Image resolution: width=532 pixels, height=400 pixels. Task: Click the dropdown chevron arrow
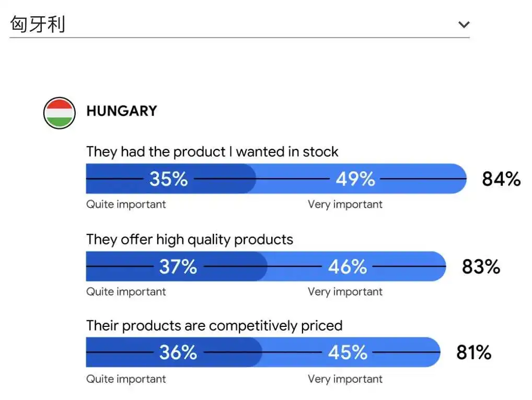click(x=464, y=25)
